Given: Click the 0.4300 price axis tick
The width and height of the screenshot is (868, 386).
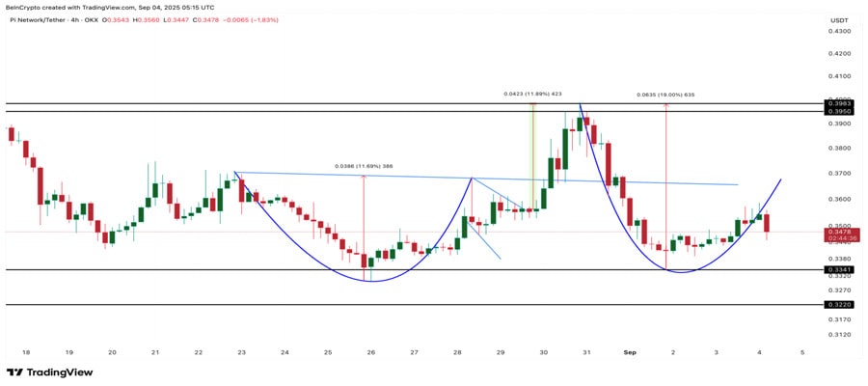Looking at the screenshot, I should (839, 32).
